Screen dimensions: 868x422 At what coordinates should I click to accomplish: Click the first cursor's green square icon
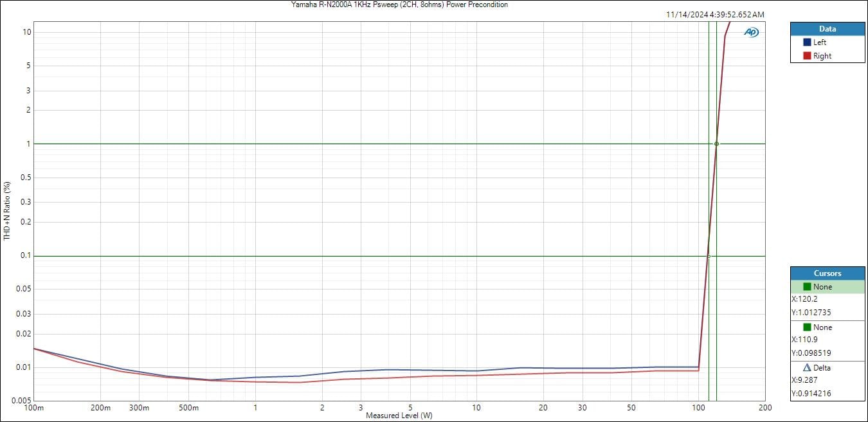(x=807, y=287)
